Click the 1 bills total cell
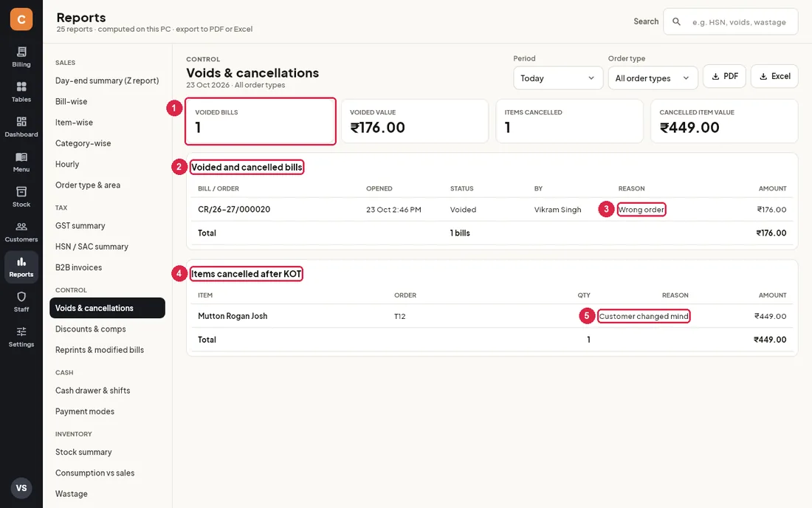The image size is (812, 508). click(x=460, y=233)
